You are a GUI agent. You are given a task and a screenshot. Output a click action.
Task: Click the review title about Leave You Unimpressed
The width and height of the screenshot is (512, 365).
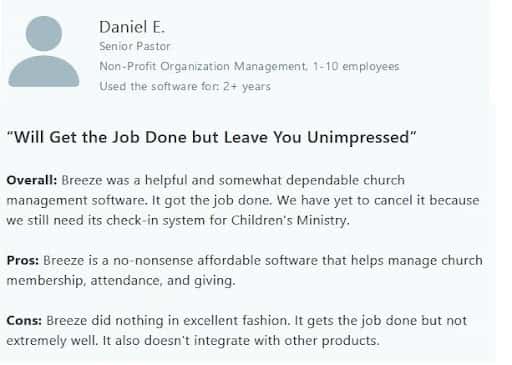pos(211,137)
